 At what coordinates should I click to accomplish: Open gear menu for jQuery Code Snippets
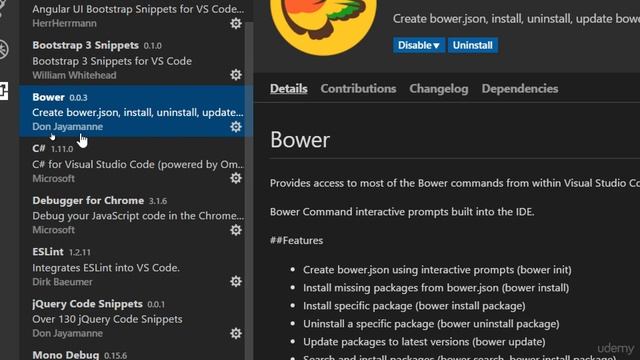coord(236,333)
